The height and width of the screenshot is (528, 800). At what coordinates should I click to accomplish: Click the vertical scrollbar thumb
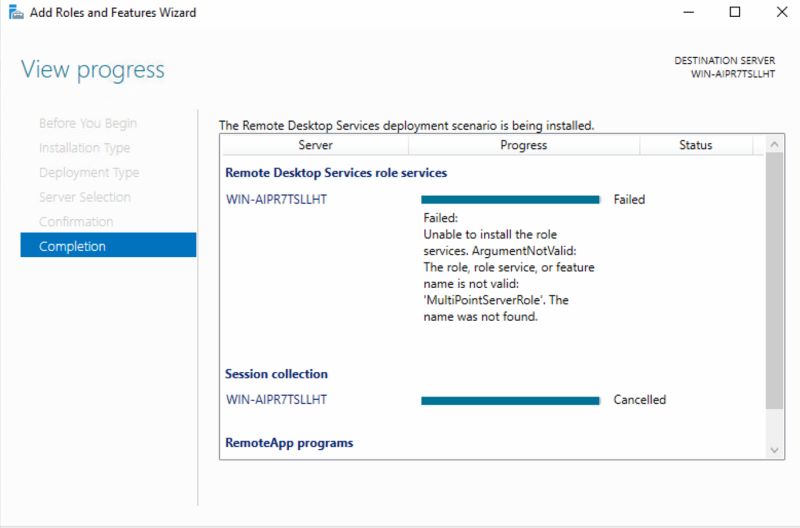click(x=774, y=281)
